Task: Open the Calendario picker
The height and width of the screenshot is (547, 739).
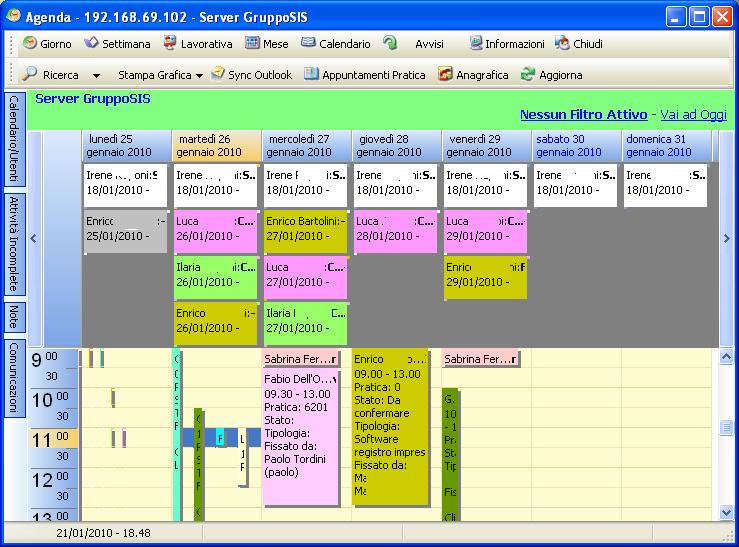Action: coord(336,44)
